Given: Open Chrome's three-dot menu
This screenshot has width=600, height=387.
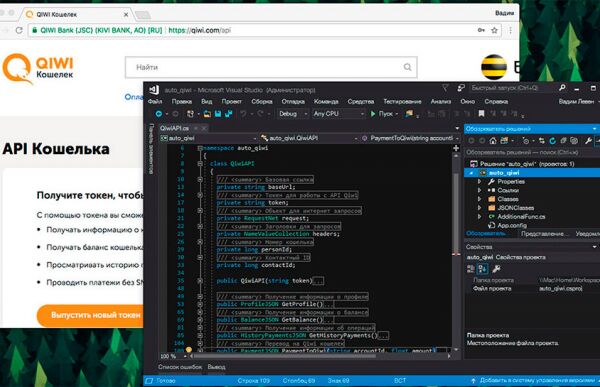Looking at the screenshot, I should [x=510, y=30].
